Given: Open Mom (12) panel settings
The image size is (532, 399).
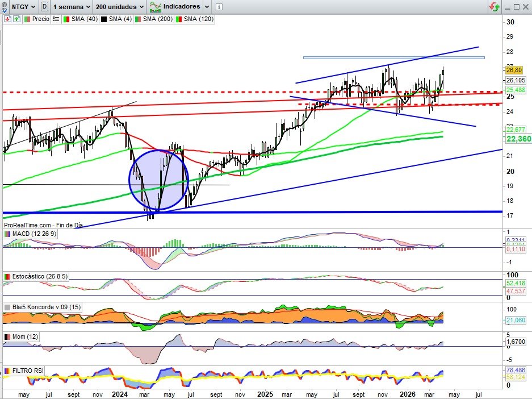Looking at the screenshot, I should pos(21,336).
